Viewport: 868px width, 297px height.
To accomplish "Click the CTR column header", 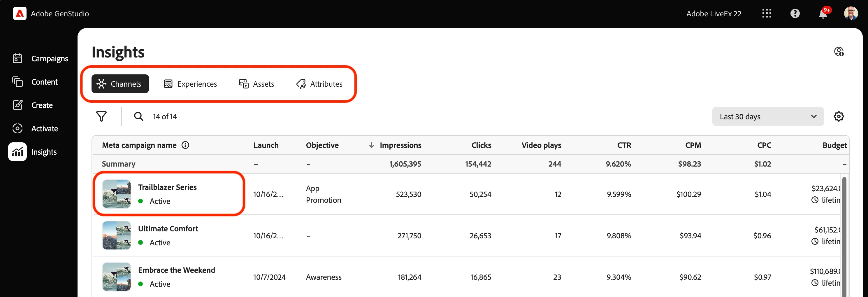I will 624,145.
